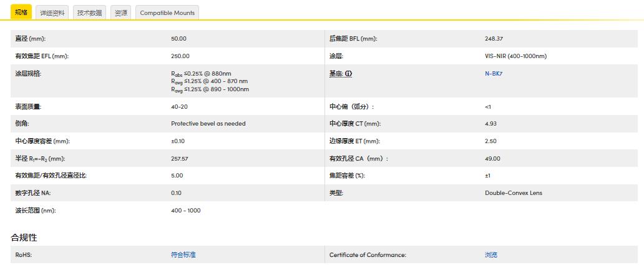
Task: Click 浏览 for Certificate of Conformance
Action: point(491,255)
